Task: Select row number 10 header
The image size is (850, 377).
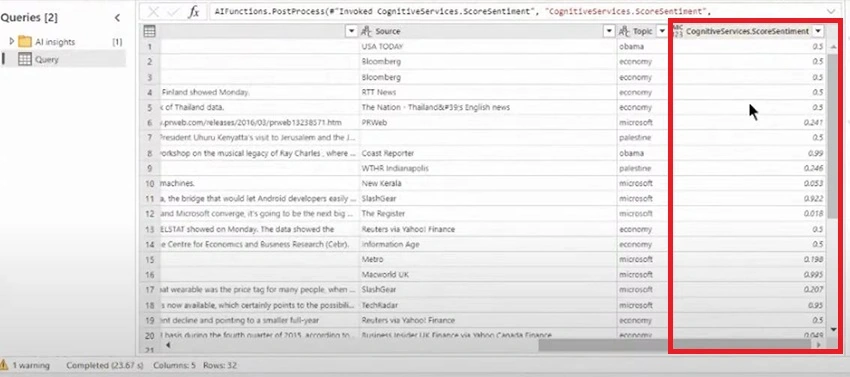Action: point(150,183)
